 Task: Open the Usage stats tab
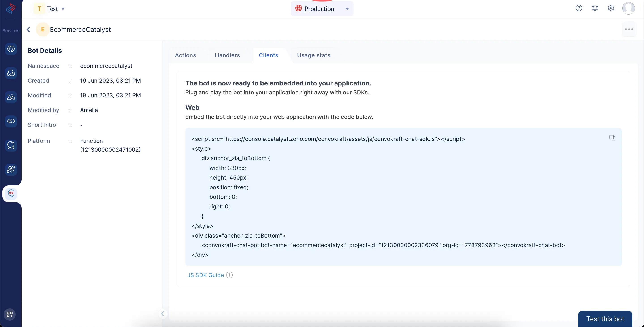(313, 55)
